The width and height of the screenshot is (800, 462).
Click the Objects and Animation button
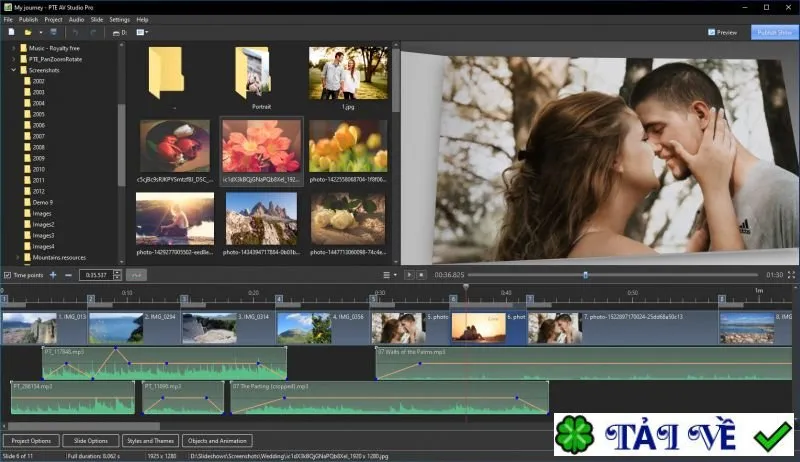coord(217,441)
